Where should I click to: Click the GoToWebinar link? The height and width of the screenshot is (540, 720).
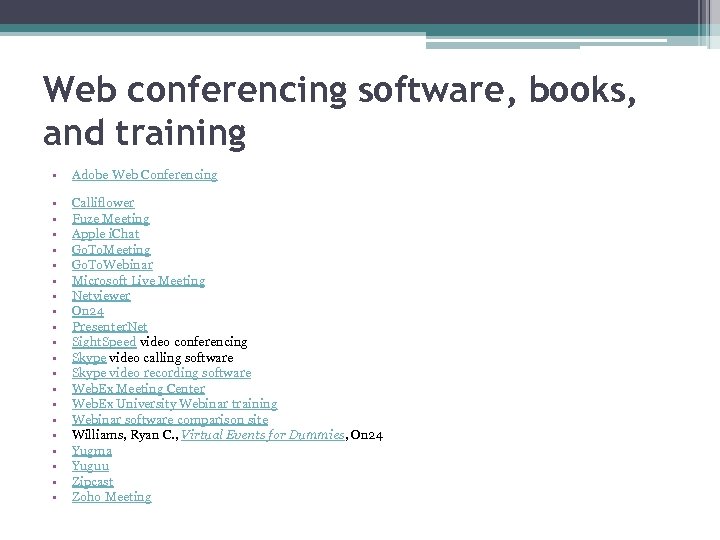click(x=112, y=265)
